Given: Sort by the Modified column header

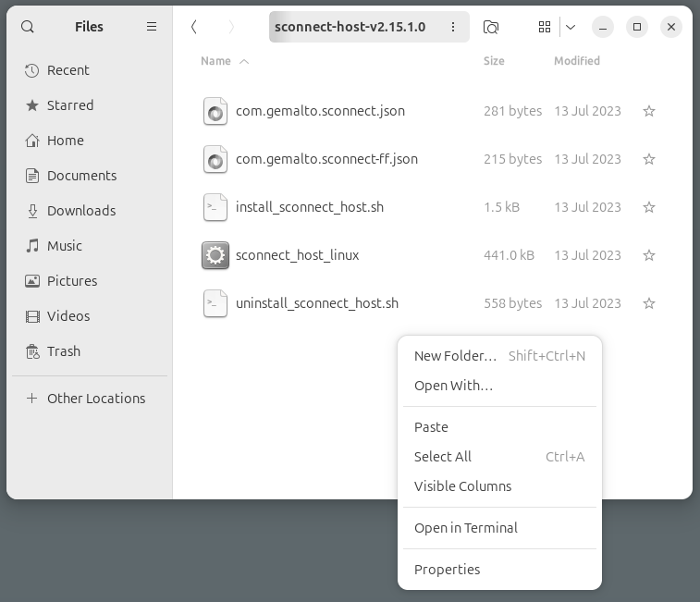Looking at the screenshot, I should click(577, 61).
